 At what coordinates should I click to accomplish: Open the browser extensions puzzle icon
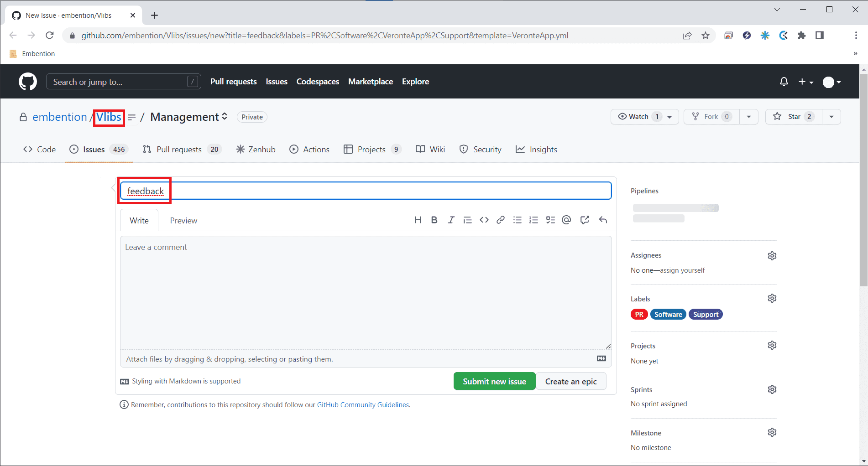click(x=801, y=36)
